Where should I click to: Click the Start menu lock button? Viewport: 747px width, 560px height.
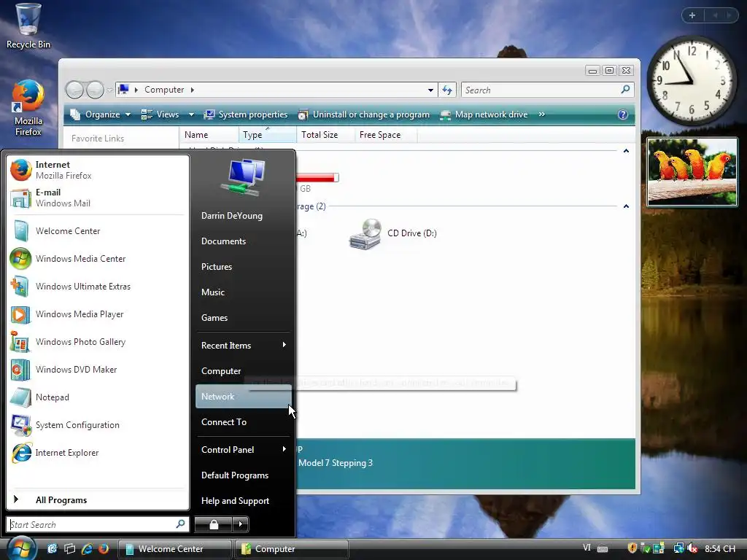pos(214,524)
